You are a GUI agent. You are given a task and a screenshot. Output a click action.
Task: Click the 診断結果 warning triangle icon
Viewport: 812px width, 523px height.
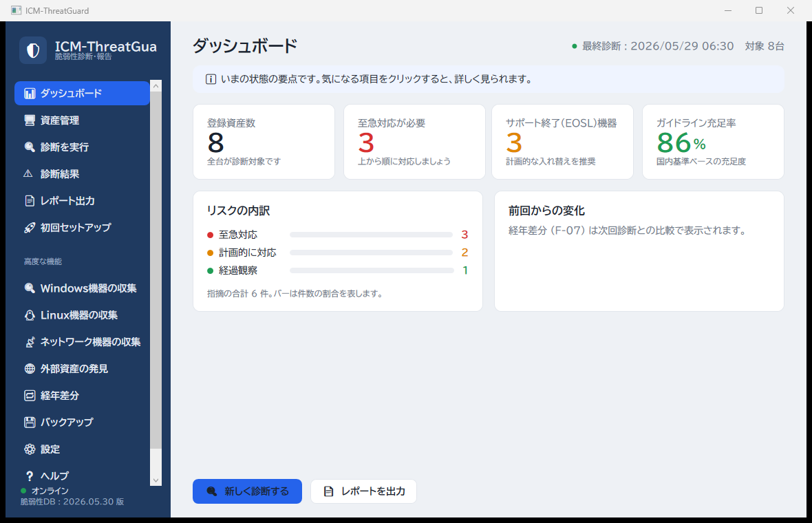[28, 174]
